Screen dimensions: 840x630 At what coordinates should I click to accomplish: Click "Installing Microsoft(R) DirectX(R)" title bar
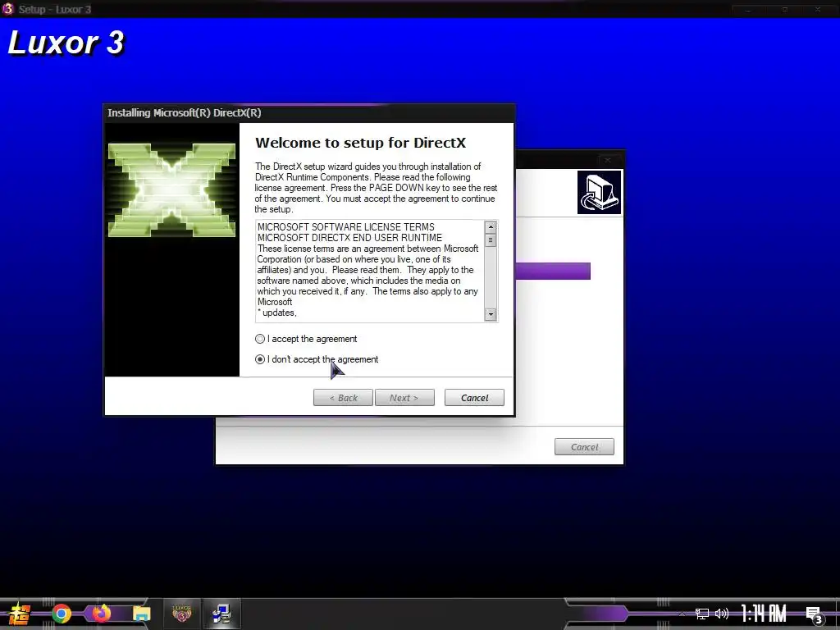(309, 113)
